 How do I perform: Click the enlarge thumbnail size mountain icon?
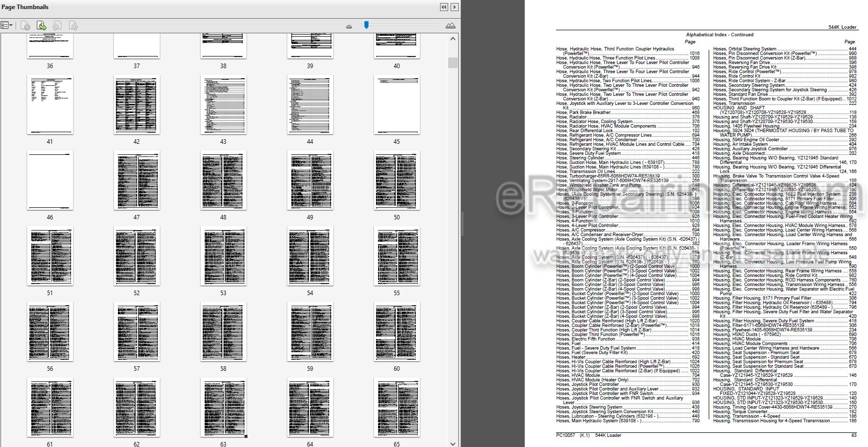click(x=451, y=25)
